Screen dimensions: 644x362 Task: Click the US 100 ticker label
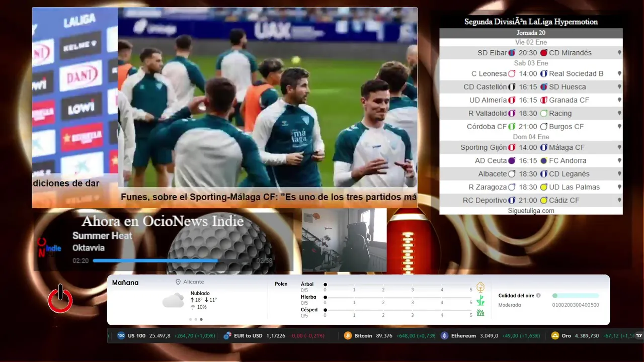pos(136,336)
